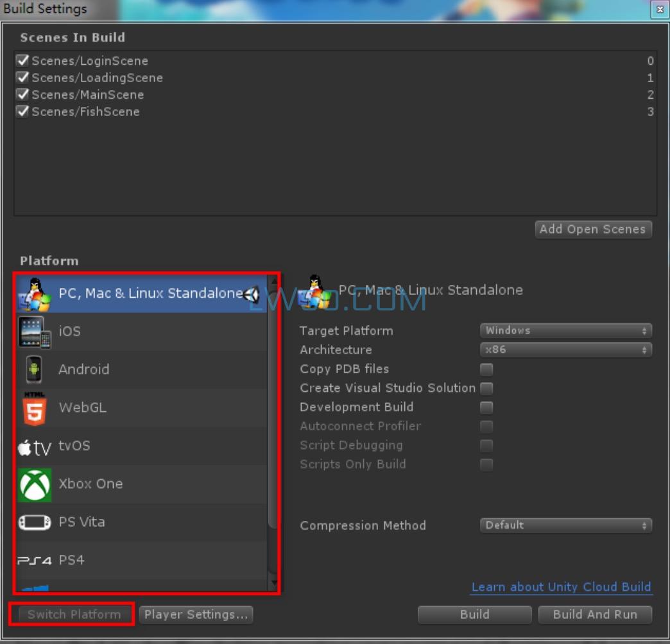This screenshot has height=644, width=670.
Task: Choose the PS4 platform icon
Action: coord(35,561)
